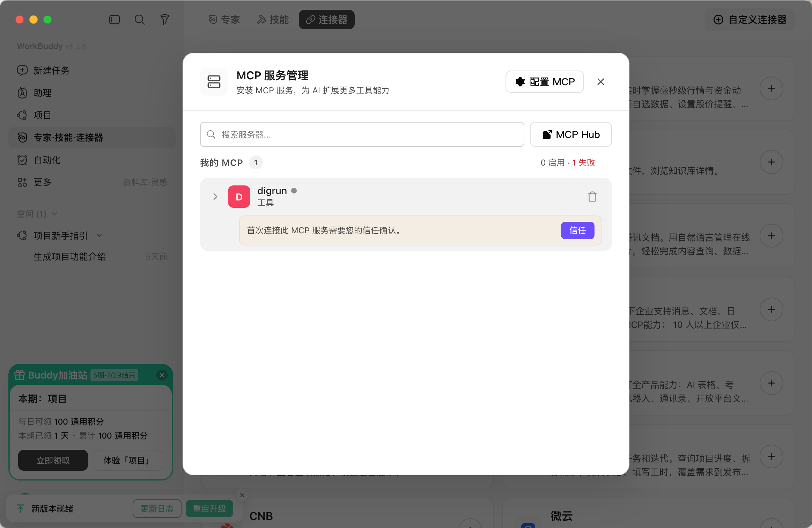The height and width of the screenshot is (528, 812).
Task: Click the 资料库·灵感 hint text
Action: (145, 182)
